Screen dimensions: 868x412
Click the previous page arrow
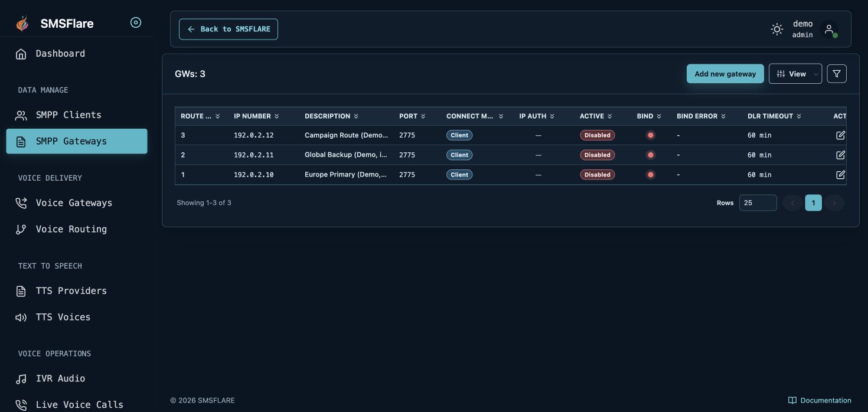[x=792, y=203]
